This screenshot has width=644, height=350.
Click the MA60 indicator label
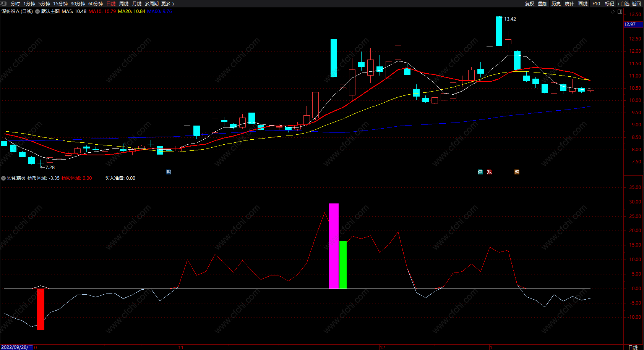click(160, 11)
